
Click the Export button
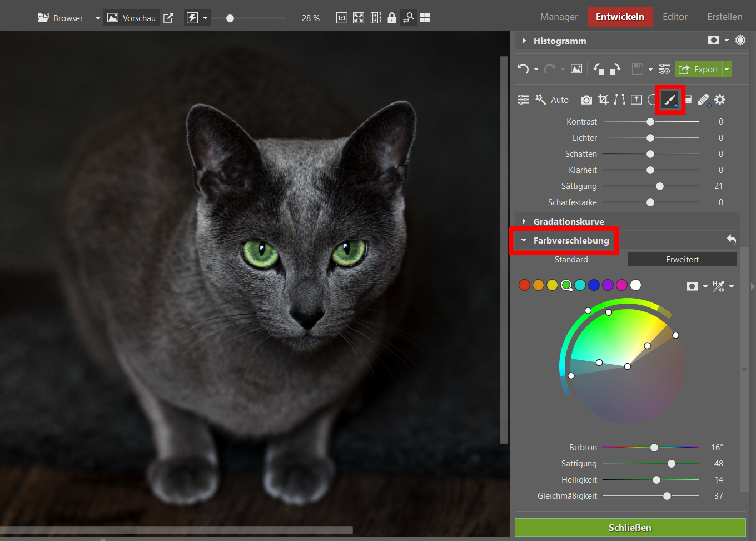[x=699, y=70]
